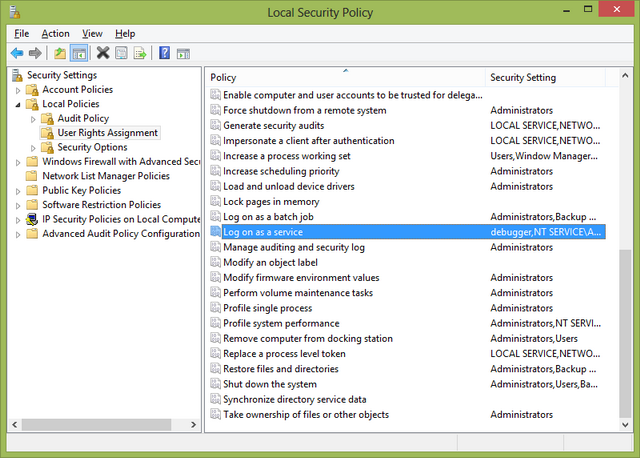Open the Action menu
The height and width of the screenshot is (458, 640).
tap(56, 33)
